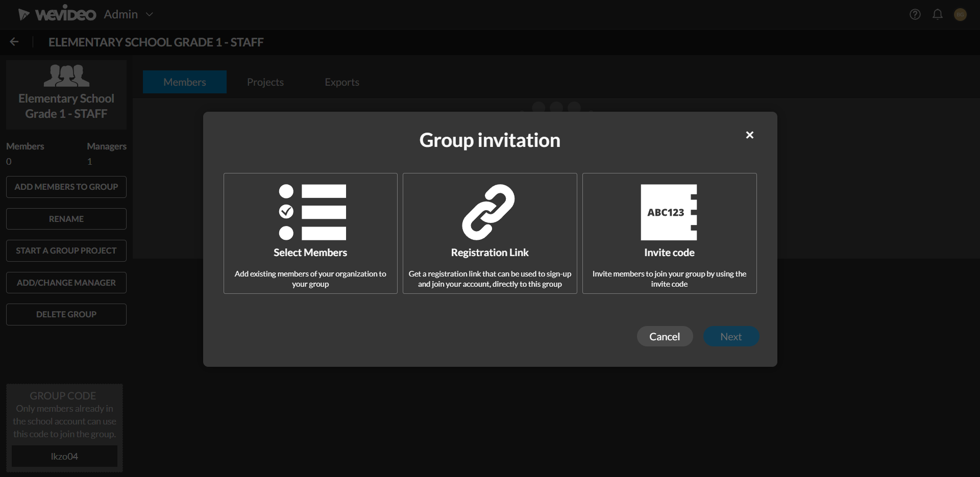This screenshot has height=477, width=980.
Task: Select the Members tab
Action: 184,82
